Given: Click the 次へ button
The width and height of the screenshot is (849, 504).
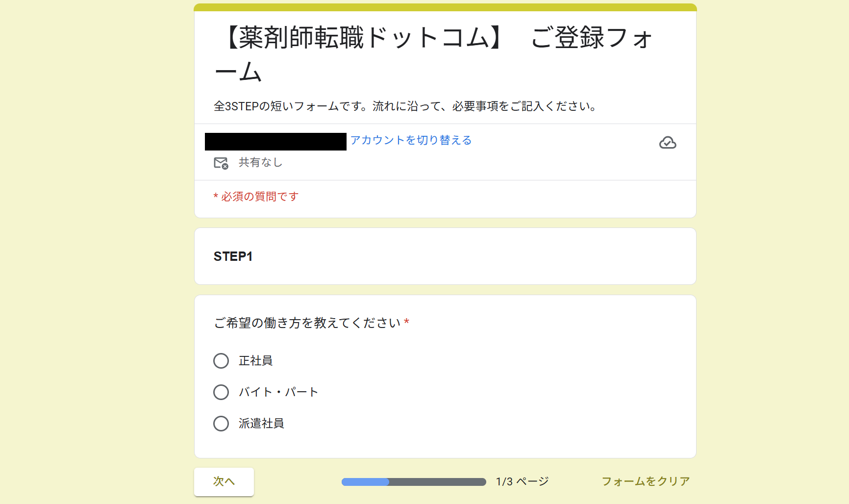Looking at the screenshot, I should click(x=224, y=481).
